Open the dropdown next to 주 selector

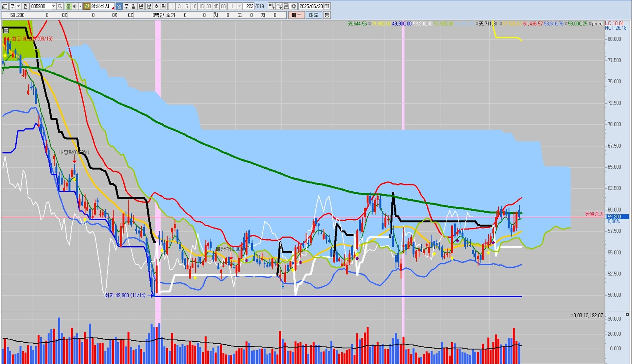18,6
